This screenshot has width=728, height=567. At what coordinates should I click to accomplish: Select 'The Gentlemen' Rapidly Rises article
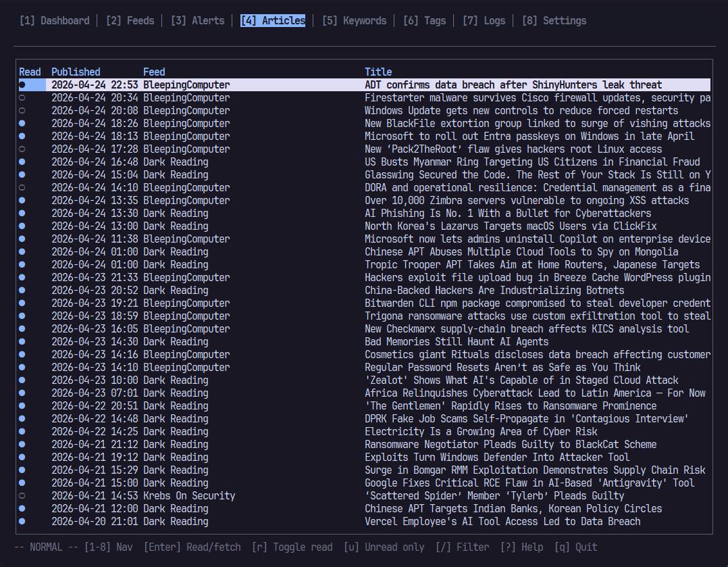[365, 406]
